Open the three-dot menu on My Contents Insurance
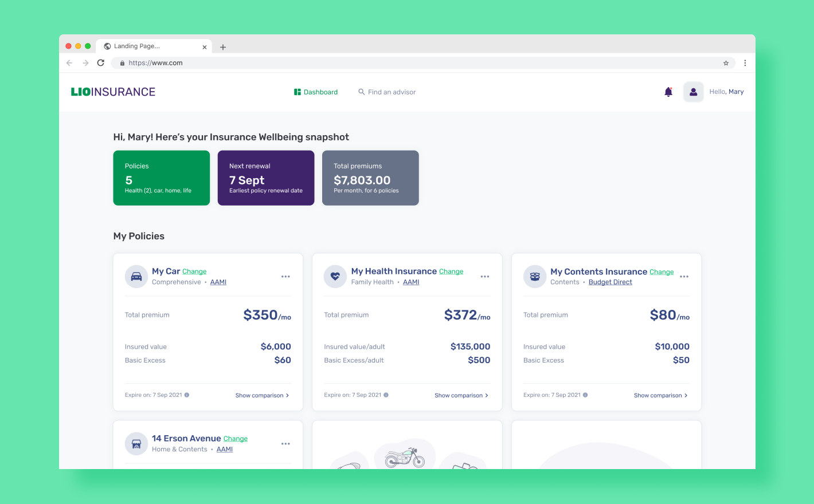The image size is (814, 504). (x=684, y=276)
